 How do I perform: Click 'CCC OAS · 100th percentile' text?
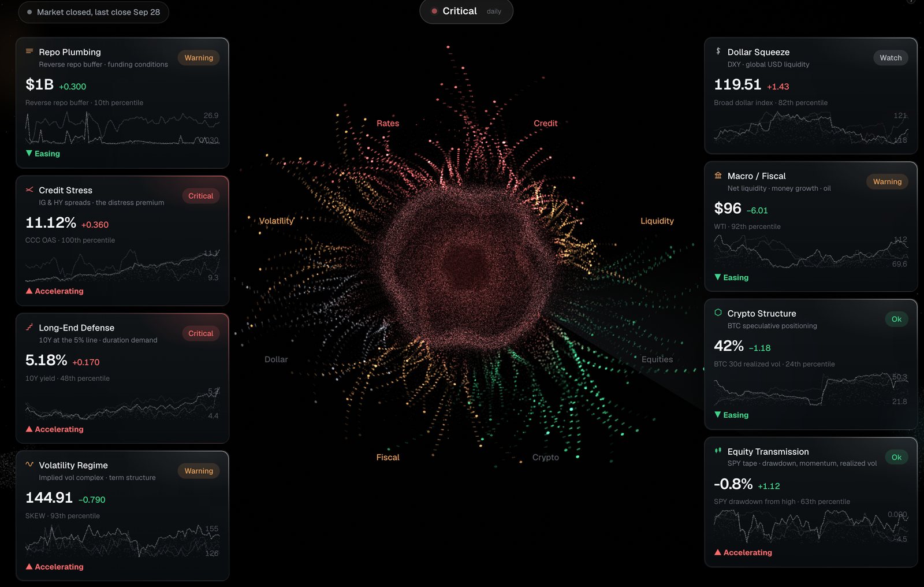(70, 240)
